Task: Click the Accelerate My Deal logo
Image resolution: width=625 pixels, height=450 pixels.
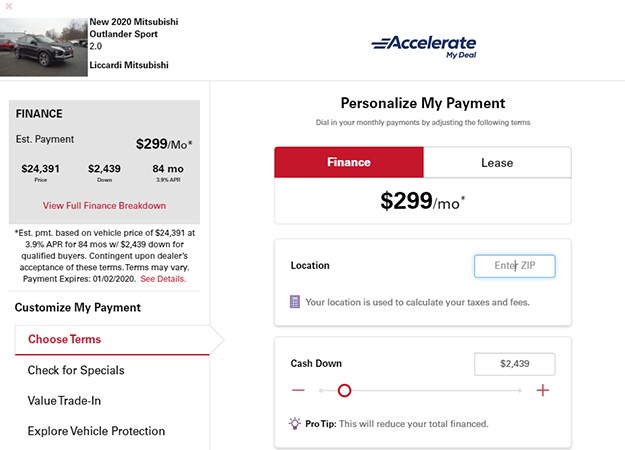Action: (x=424, y=46)
